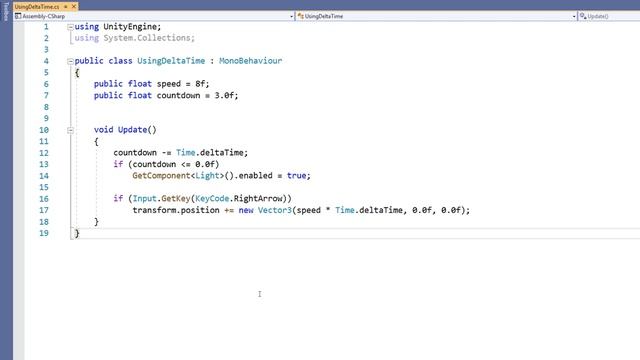Click line number 10 in the margin
Screen dimensions: 640x360
44,130
